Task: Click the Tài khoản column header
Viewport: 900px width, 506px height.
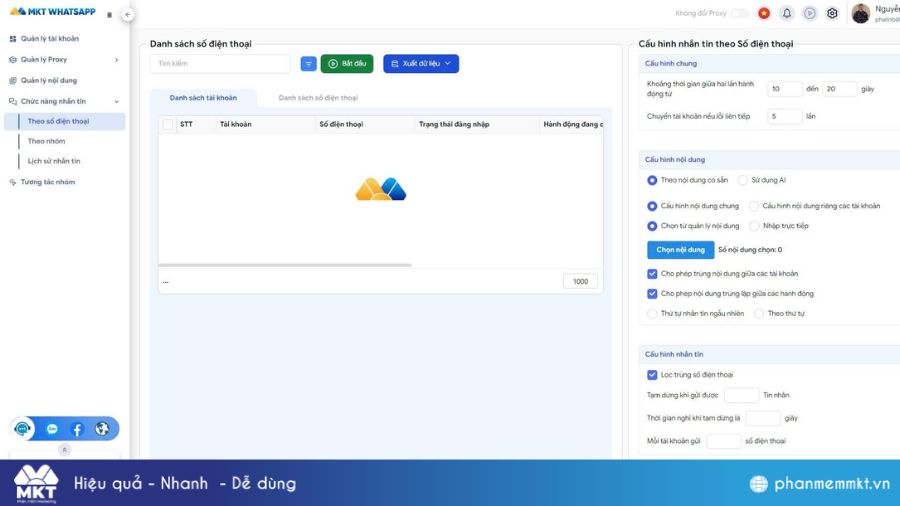Action: [x=235, y=124]
